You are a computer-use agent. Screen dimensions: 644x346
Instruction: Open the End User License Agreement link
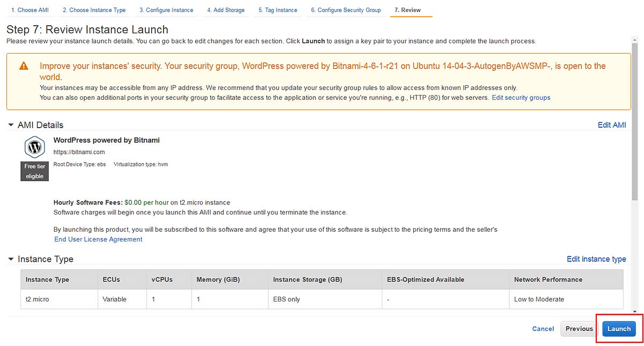[98, 239]
